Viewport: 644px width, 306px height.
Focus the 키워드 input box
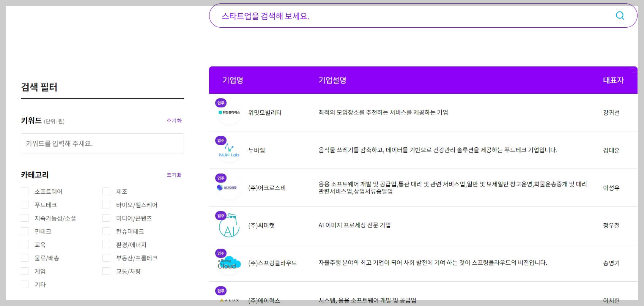point(102,143)
